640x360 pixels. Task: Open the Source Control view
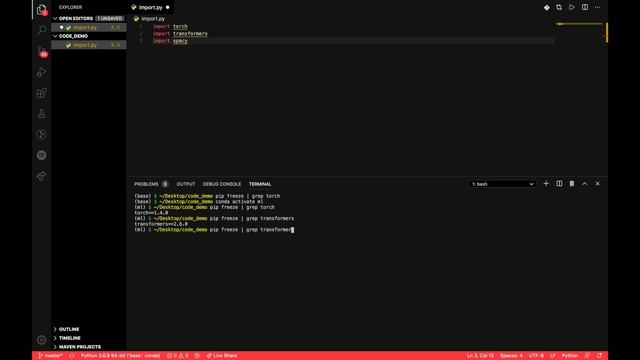tap(42, 51)
